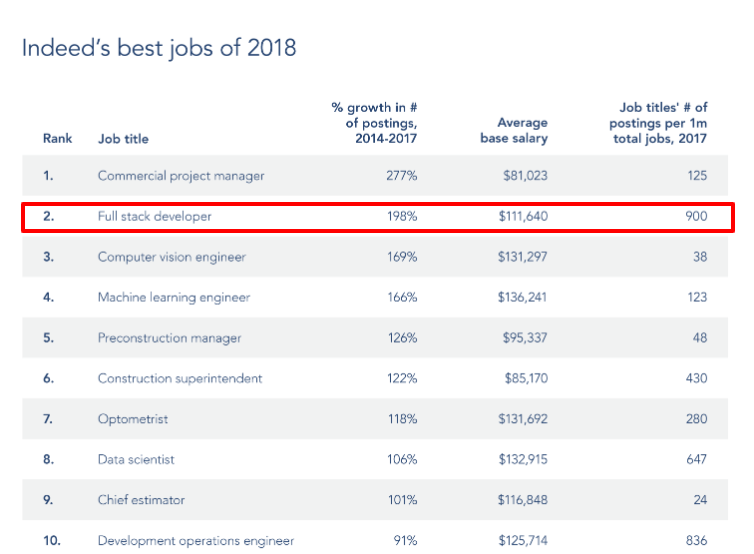
Task: Click Development operations engineer job title
Action: click(196, 541)
